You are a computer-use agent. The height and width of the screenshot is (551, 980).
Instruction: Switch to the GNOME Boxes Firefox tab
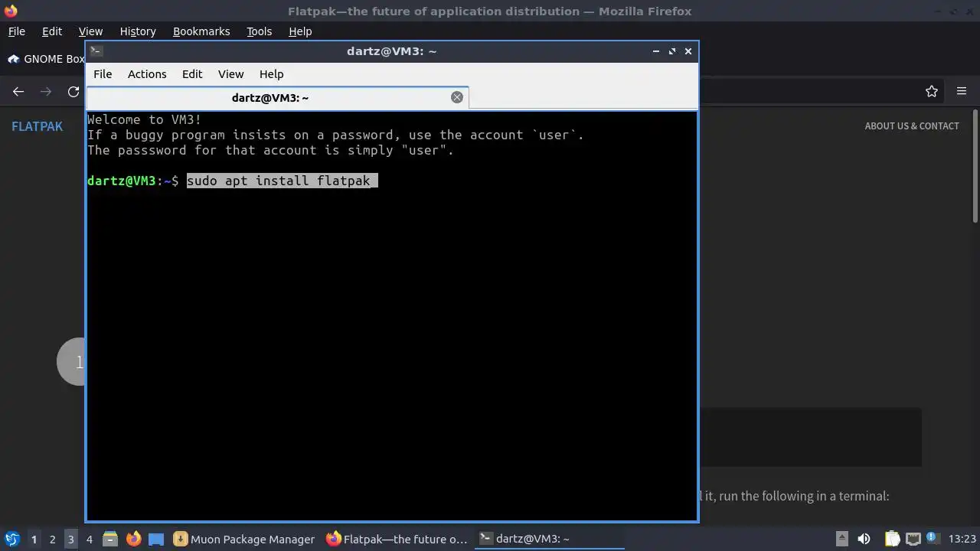coord(44,59)
